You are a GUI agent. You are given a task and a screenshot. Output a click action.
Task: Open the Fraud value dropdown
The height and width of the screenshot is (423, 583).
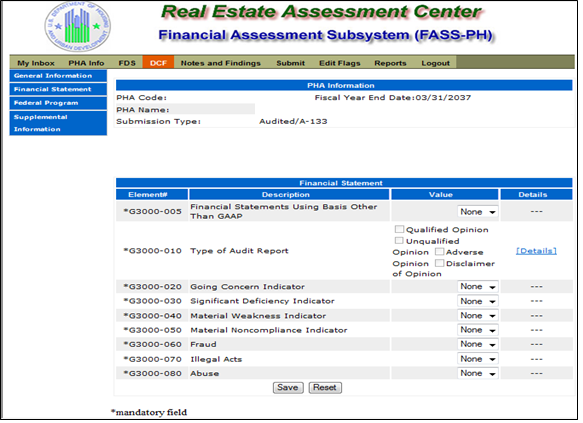477,344
